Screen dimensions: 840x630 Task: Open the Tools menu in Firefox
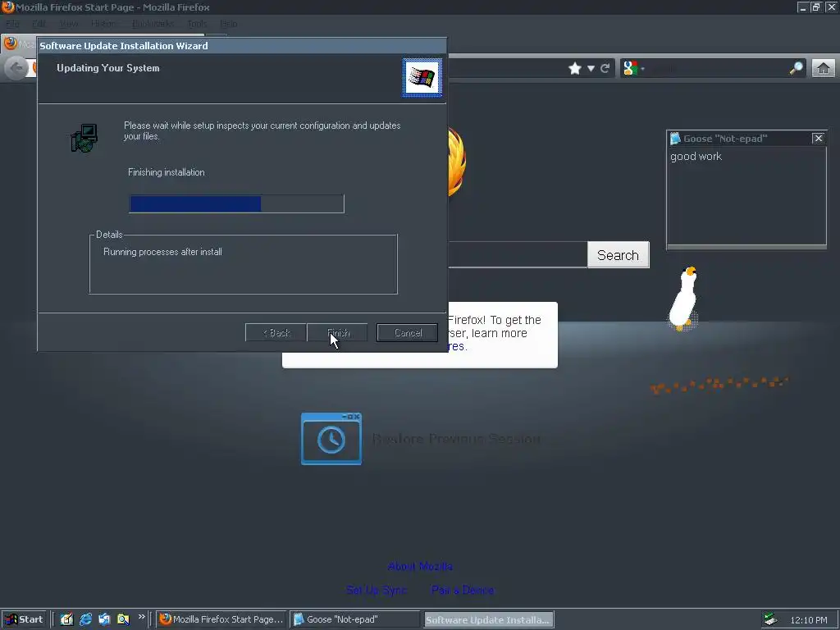(197, 24)
